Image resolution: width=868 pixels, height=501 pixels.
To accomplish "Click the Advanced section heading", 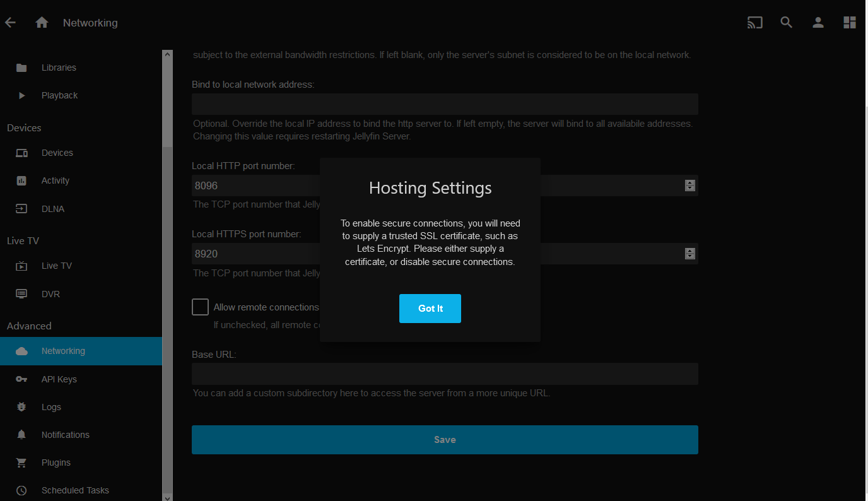I will [x=29, y=326].
